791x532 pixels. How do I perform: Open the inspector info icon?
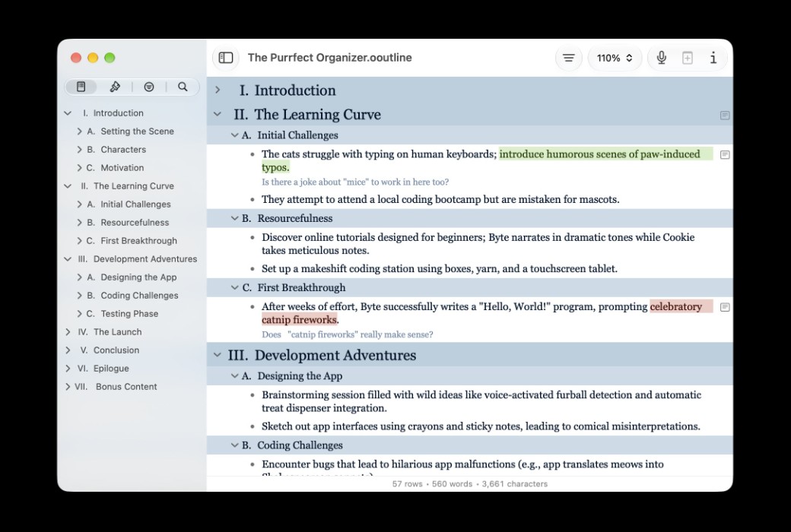tap(713, 58)
